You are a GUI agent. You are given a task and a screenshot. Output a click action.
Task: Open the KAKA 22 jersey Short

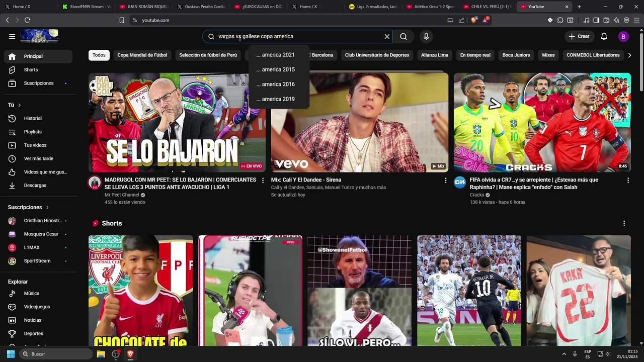tap(579, 291)
